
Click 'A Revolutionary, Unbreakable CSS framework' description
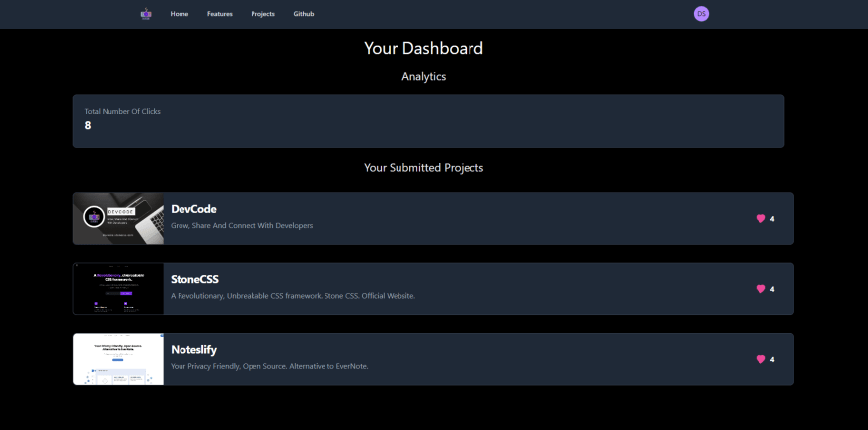tap(293, 296)
